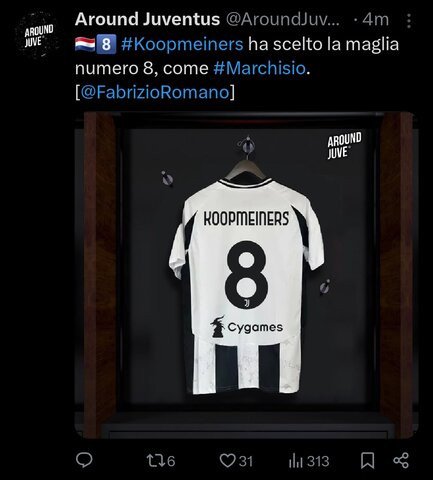
Task: Open the @AroundJuv handle link
Action: pos(283,19)
